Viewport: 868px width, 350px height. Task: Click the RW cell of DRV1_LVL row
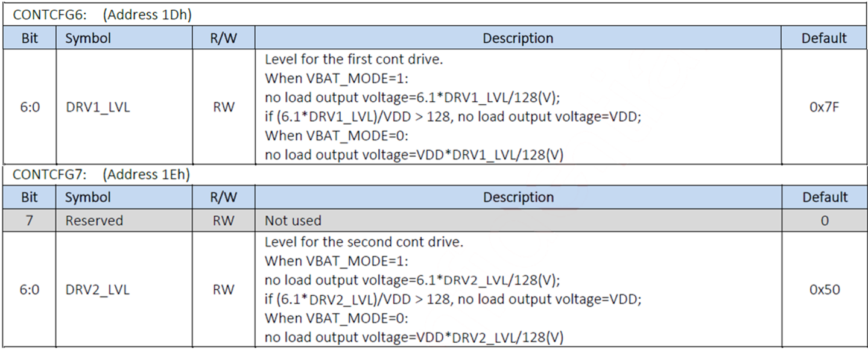(x=223, y=107)
